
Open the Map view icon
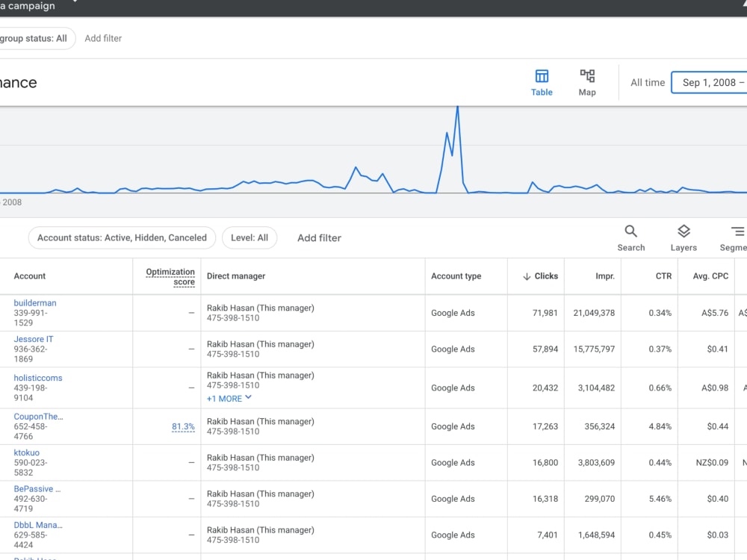point(587,75)
